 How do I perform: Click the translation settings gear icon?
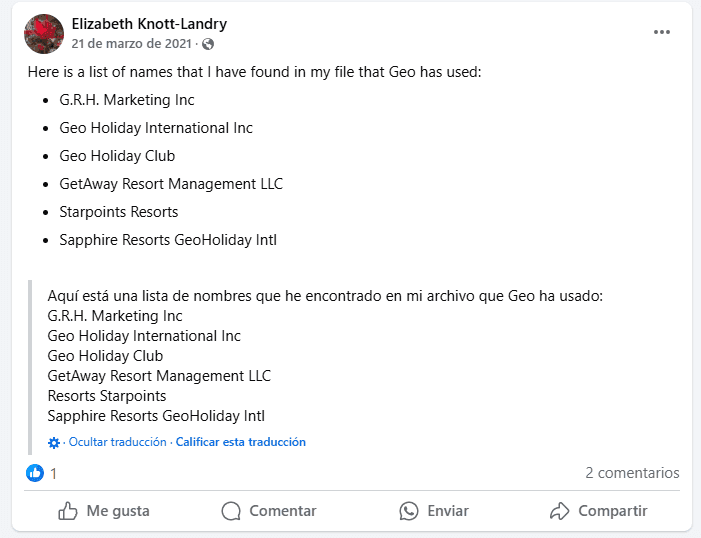pyautogui.click(x=54, y=442)
